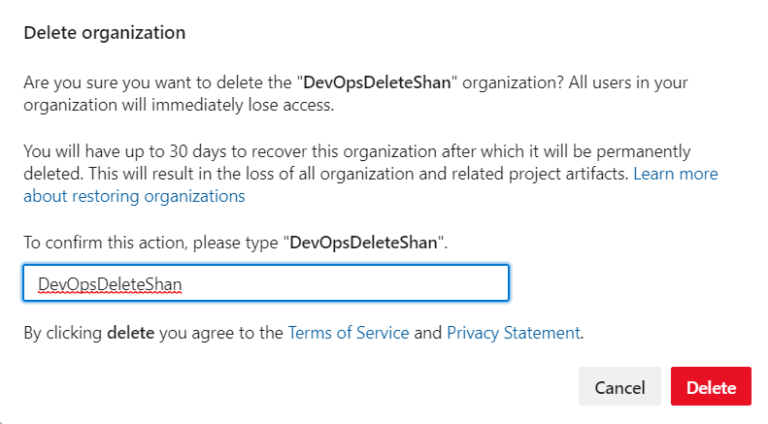Viewport: 768px width, 424px height.
Task: Click the red Delete button
Action: click(710, 387)
